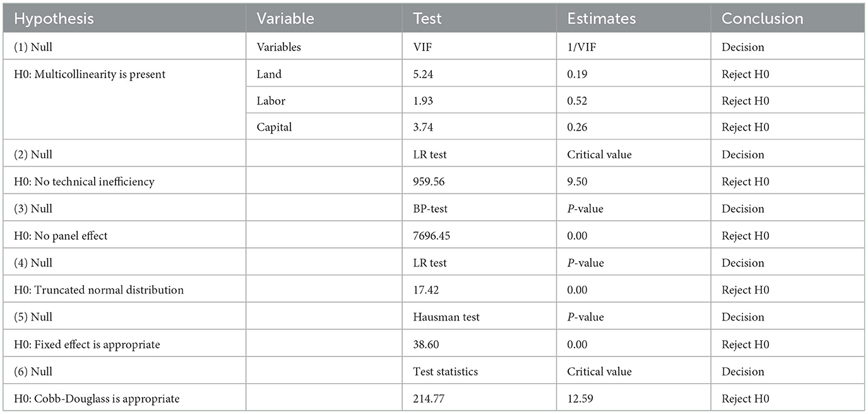Select 'H0: Cobb-Douglass is appropriate' cell

[x=125, y=399]
